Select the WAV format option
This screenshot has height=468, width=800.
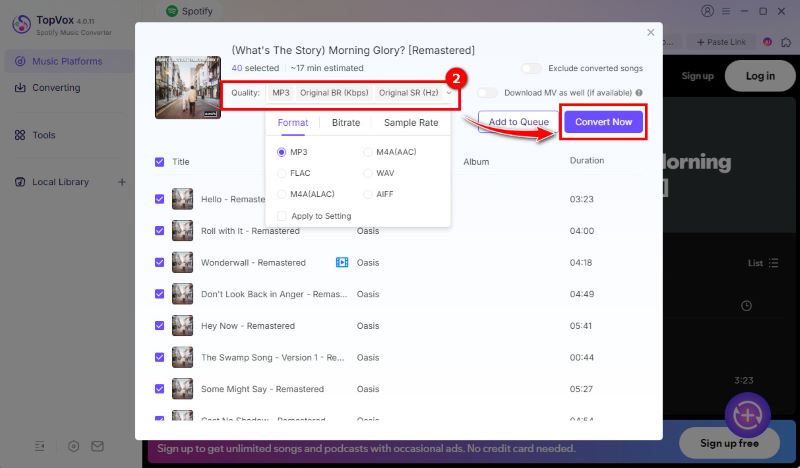(x=379, y=173)
